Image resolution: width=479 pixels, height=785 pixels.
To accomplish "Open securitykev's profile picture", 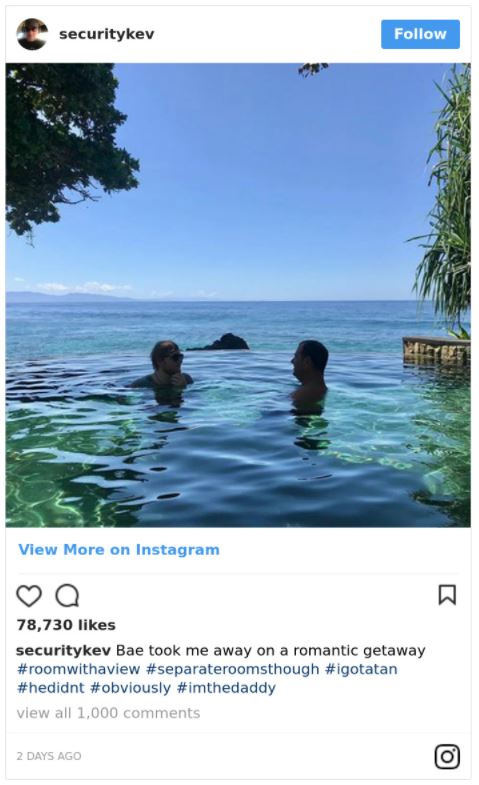I will click(x=32, y=34).
